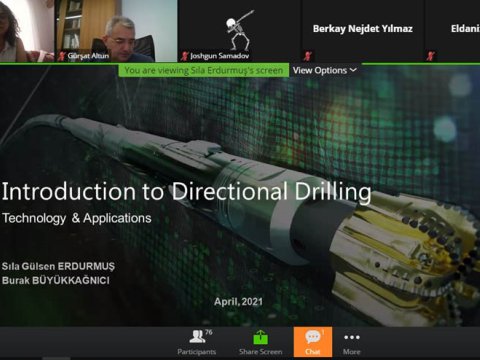Click muted mic icon on Eldani tile
Image resolution: width=480 pixels, height=360 pixels.
pyautogui.click(x=431, y=56)
